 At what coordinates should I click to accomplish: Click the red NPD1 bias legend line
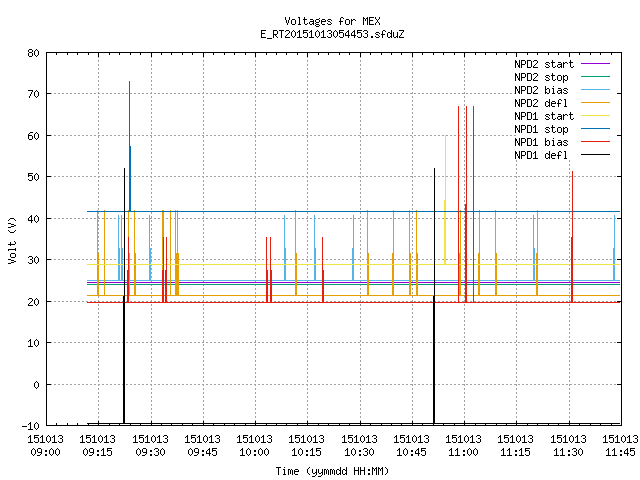point(596,142)
